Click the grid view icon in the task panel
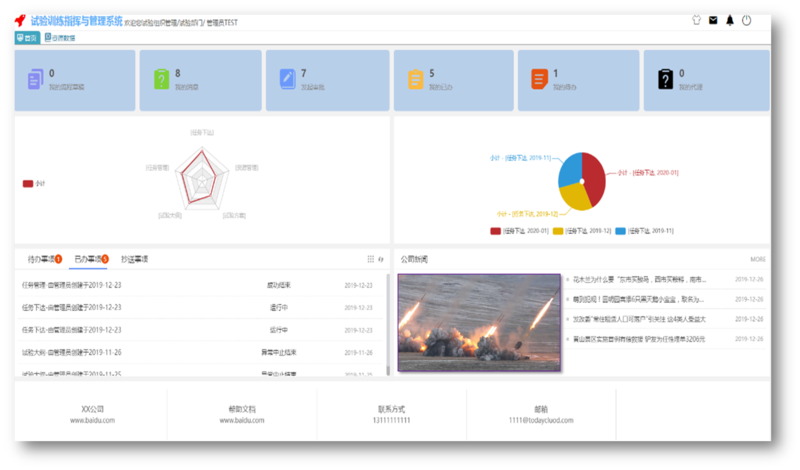The height and width of the screenshot is (470, 800). point(371,259)
